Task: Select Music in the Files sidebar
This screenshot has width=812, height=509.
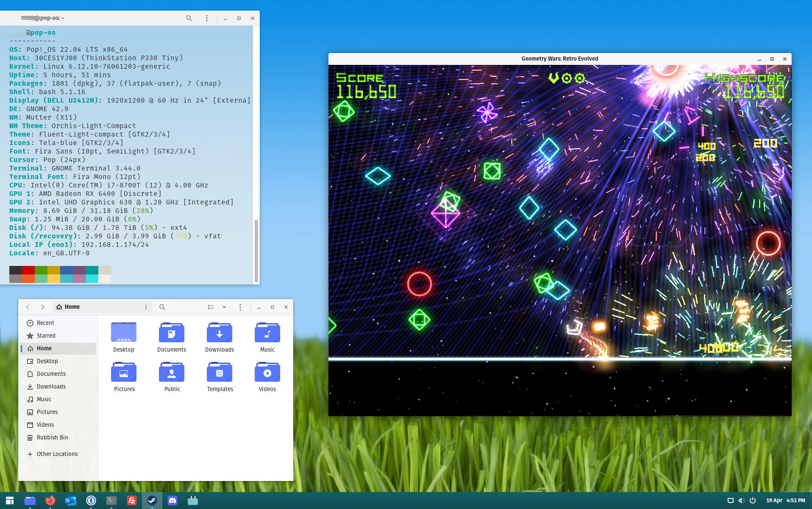Action: pyautogui.click(x=58, y=399)
